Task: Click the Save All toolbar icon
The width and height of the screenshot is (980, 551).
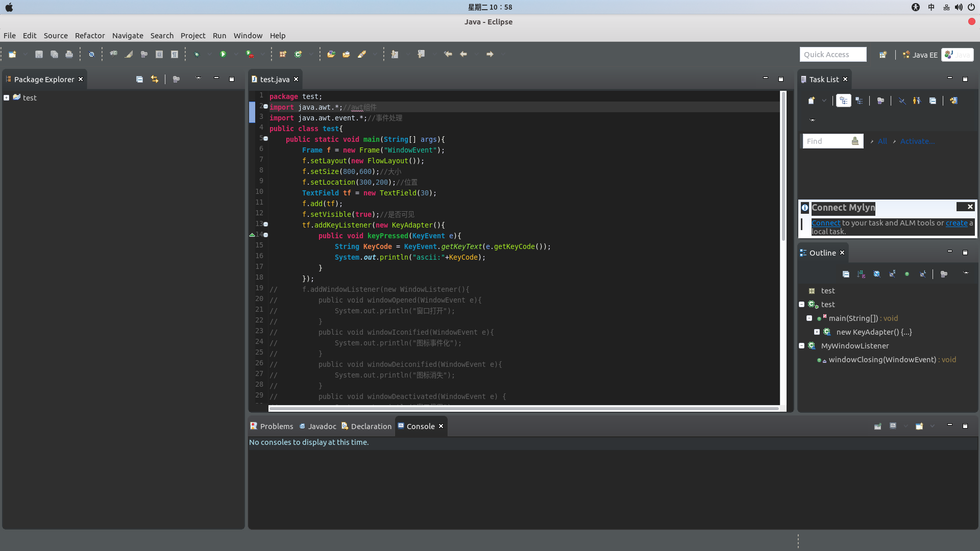Action: [x=54, y=54]
